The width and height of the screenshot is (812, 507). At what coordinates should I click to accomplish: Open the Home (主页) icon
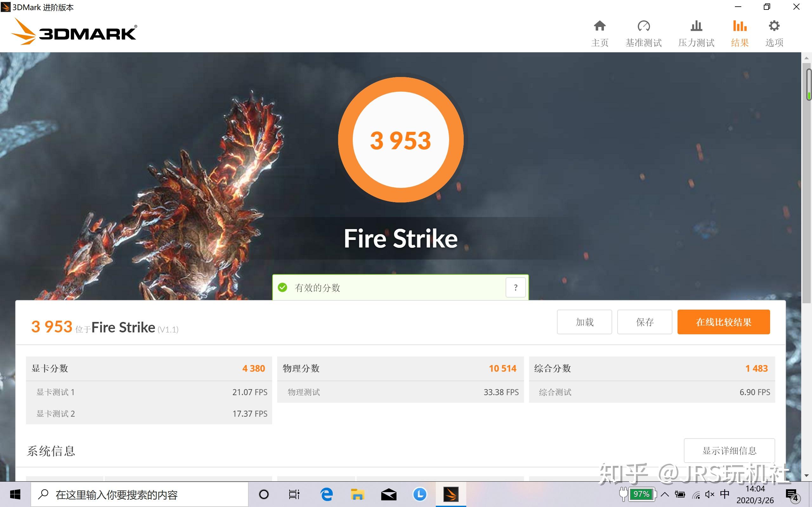coord(599,26)
